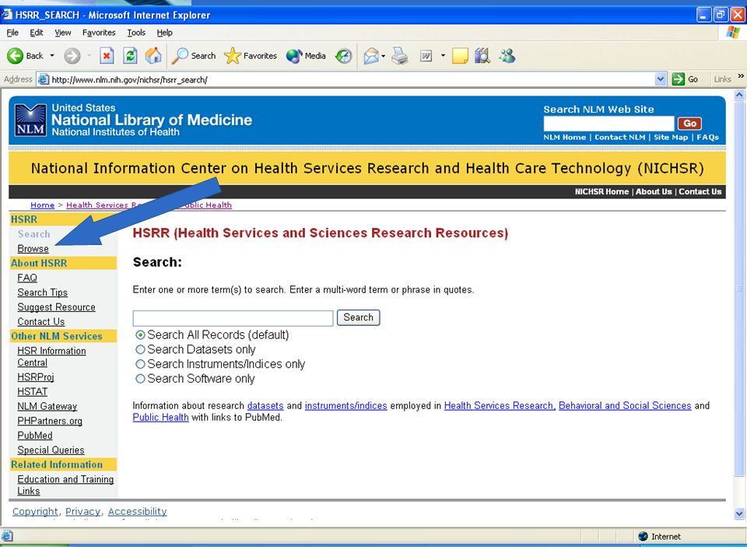This screenshot has height=560, width=747.
Task: Open the HSTAT link
Action: (33, 391)
